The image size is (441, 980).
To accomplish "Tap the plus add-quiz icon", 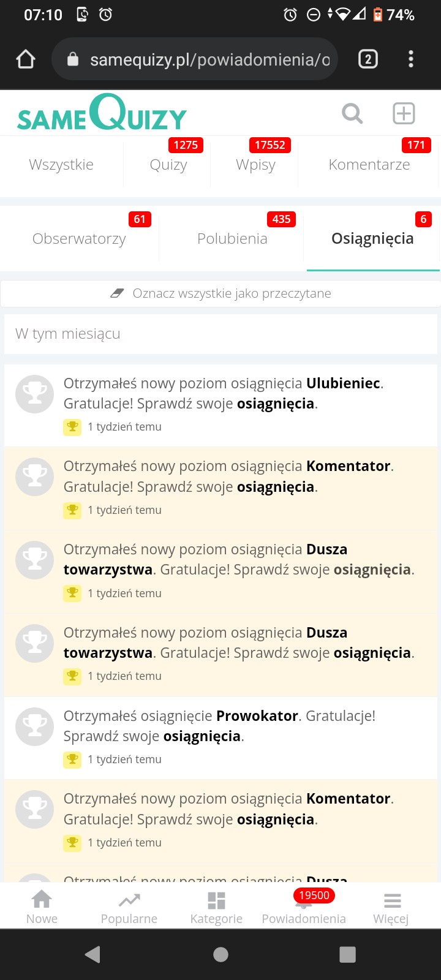I will (404, 113).
